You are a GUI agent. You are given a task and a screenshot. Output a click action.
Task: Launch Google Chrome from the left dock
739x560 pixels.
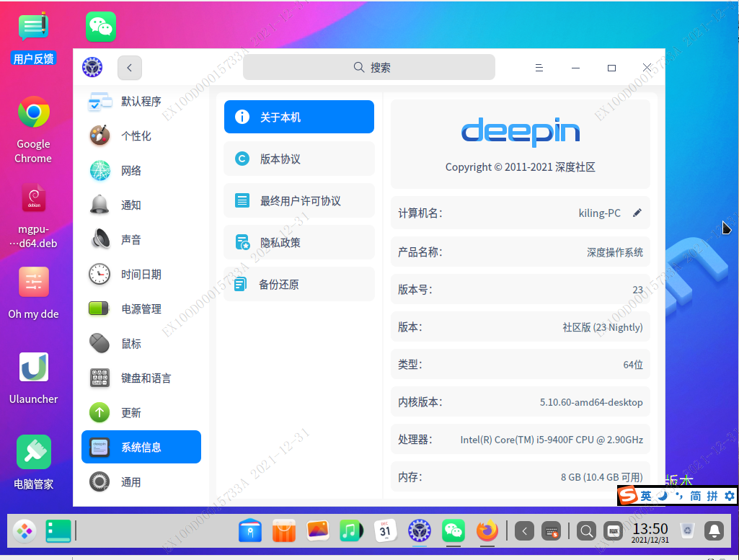pyautogui.click(x=33, y=113)
